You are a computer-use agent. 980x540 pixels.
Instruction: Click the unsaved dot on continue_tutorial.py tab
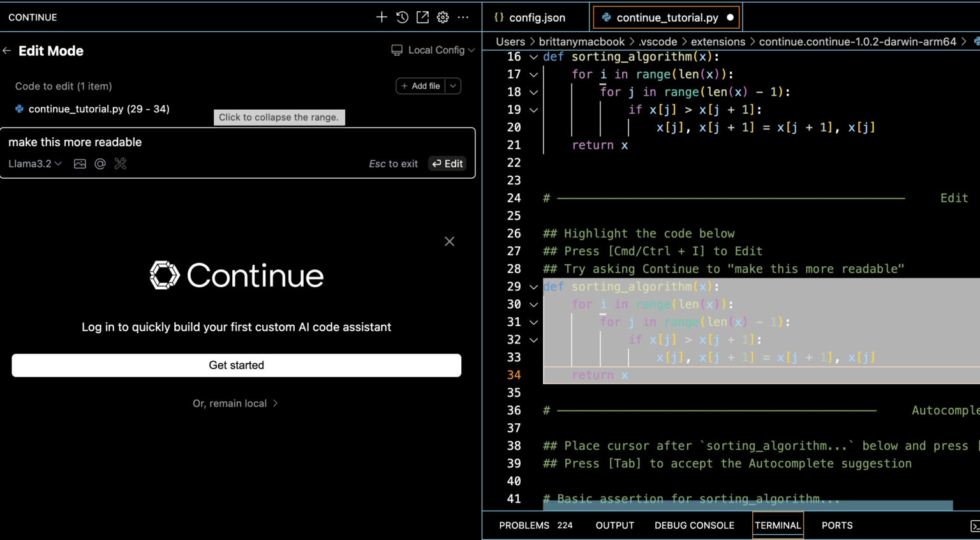coord(731,17)
